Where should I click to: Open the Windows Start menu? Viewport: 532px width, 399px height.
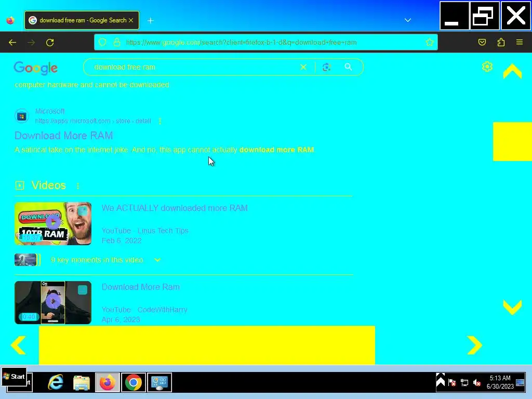[x=14, y=377]
